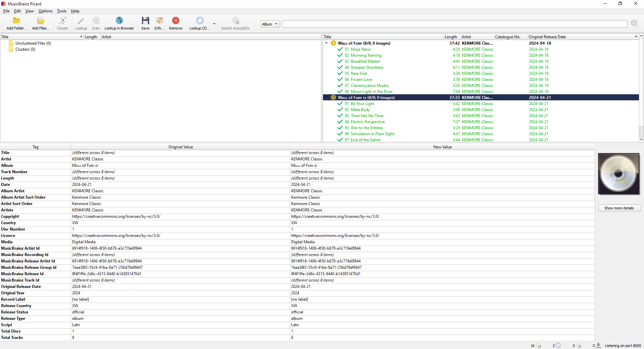
Task: Open the Tools menu
Action: coord(61,11)
